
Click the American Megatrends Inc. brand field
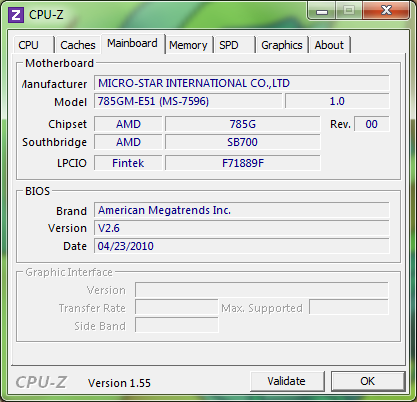[242, 210]
